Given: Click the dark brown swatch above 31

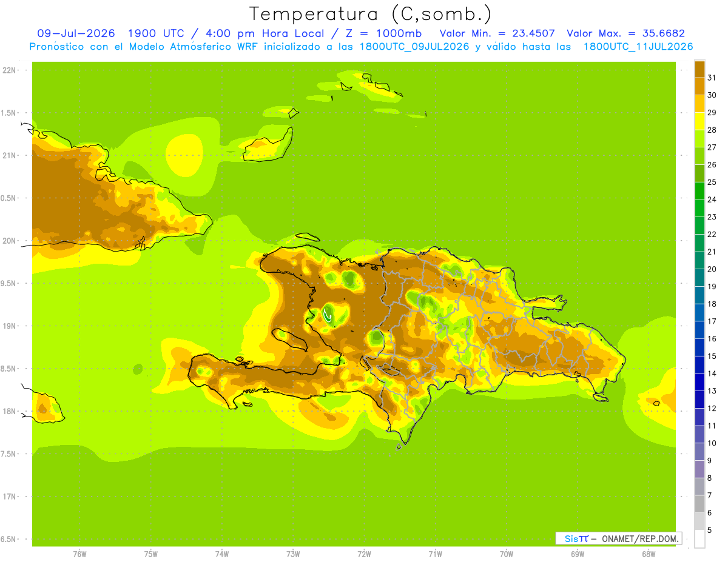Looking at the screenshot, I should (x=699, y=69).
